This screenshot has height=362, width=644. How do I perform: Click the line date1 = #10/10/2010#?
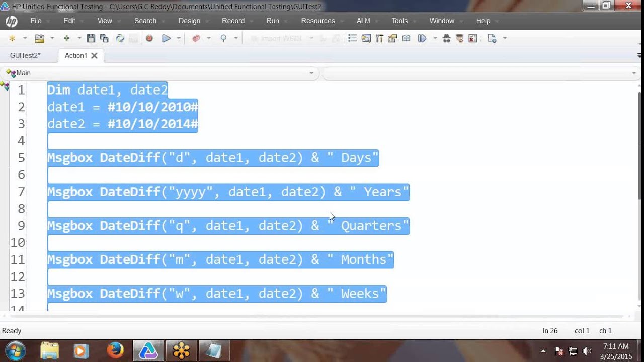coord(123,107)
